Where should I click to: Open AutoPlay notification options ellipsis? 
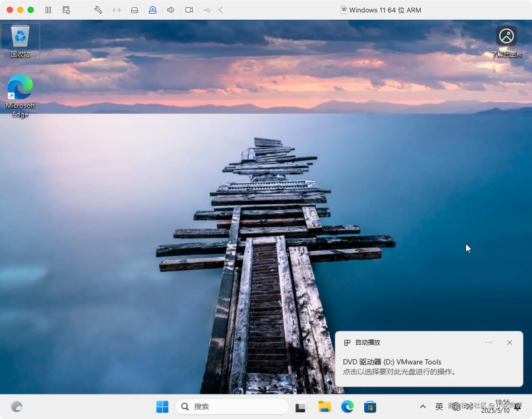click(489, 343)
